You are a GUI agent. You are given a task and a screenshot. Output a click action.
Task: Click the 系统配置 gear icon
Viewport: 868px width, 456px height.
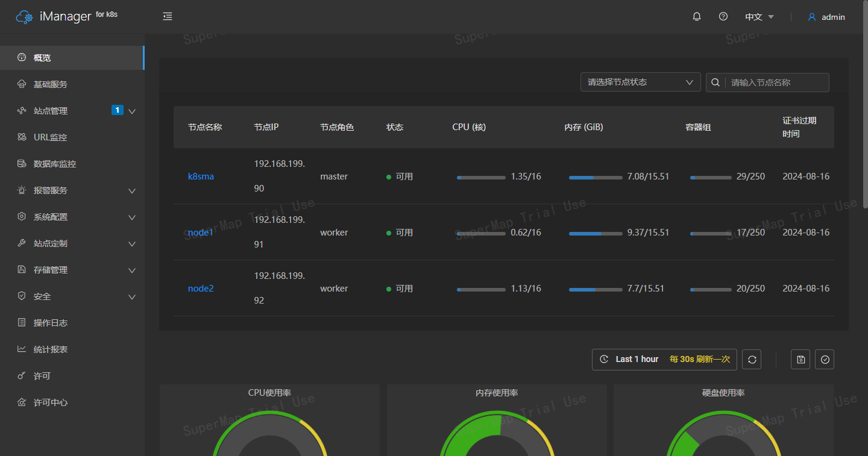[x=22, y=217]
